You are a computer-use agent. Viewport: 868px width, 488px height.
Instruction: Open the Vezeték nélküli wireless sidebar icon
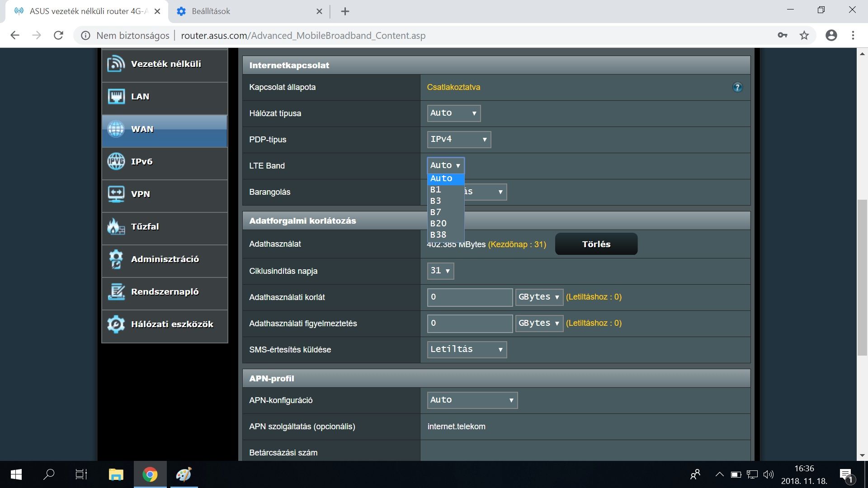[x=116, y=64]
